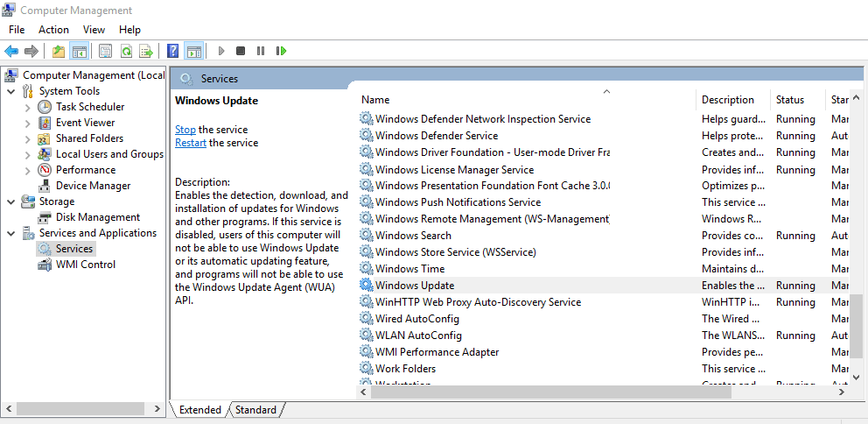Screen dimensions: 868x424
Task: Click the console tree horizontal scrollbar thumb
Action: tap(82, 409)
